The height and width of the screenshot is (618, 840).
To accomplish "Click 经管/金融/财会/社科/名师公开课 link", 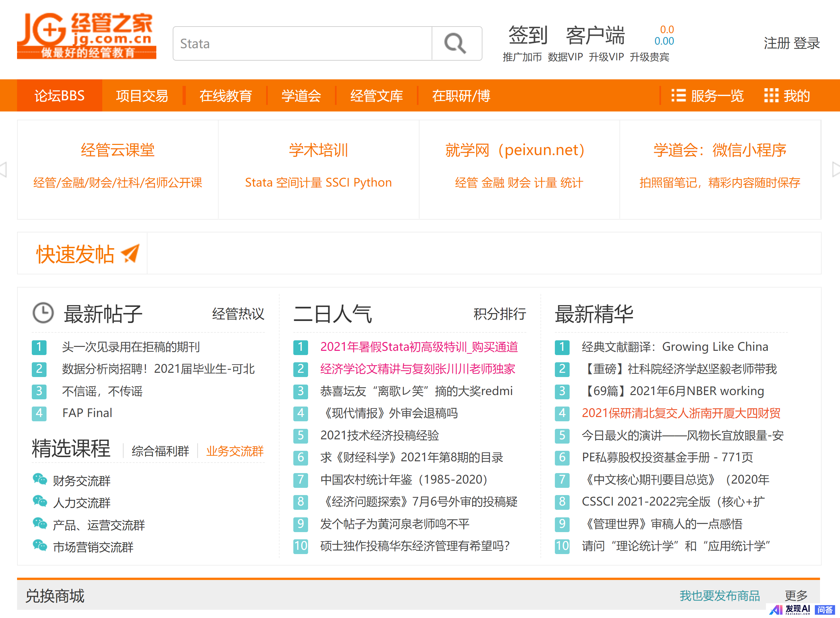I will click(x=118, y=183).
